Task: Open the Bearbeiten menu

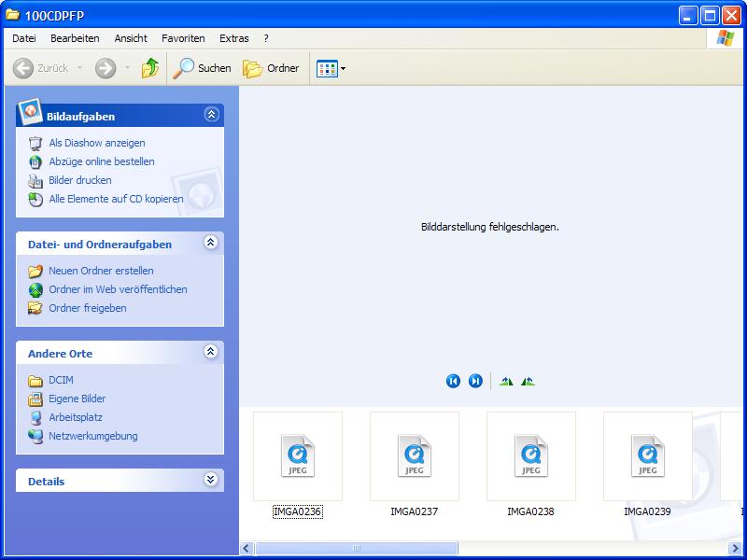Action: coord(75,38)
